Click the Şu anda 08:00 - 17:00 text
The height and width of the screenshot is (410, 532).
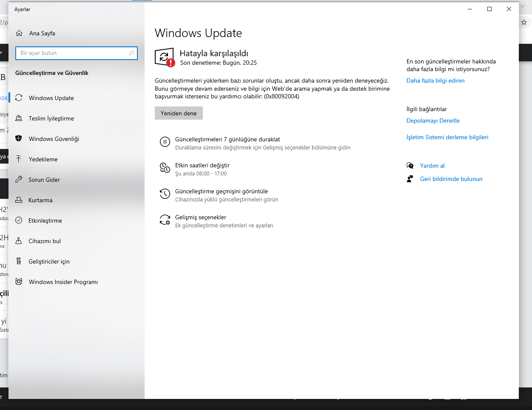[x=201, y=173]
